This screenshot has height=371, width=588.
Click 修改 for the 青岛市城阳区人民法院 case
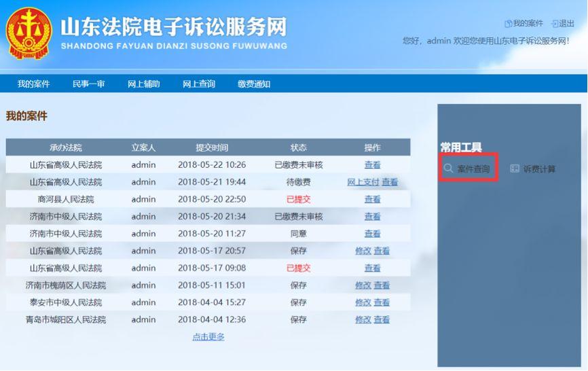(x=363, y=319)
